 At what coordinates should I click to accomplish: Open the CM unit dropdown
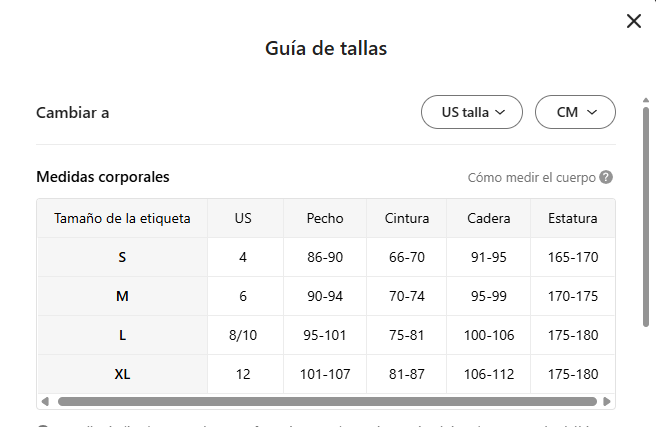point(575,113)
